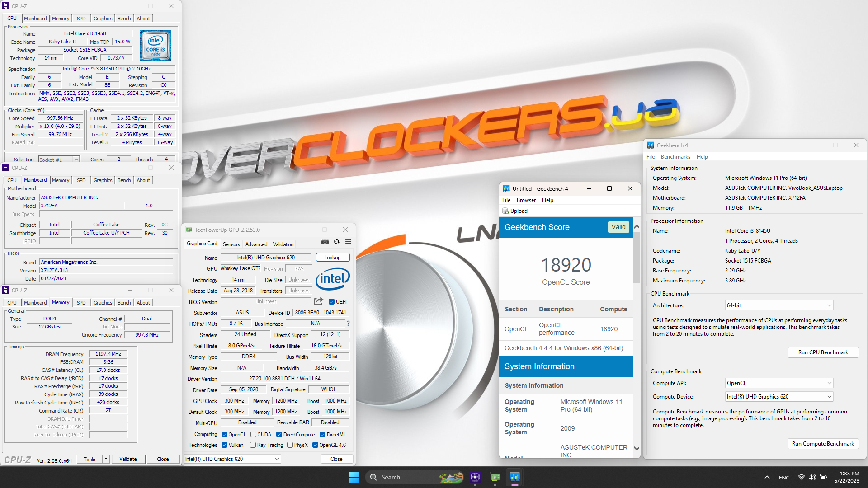Click the Intel logo in GPU-Z
The width and height of the screenshot is (868, 488).
pyautogui.click(x=333, y=279)
